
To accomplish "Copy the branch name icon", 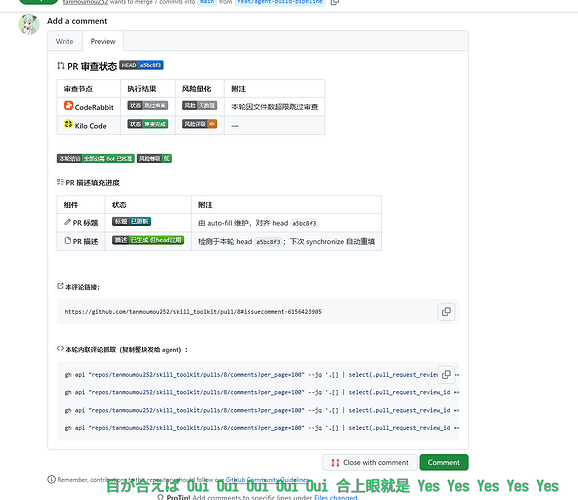I will pos(335,2).
